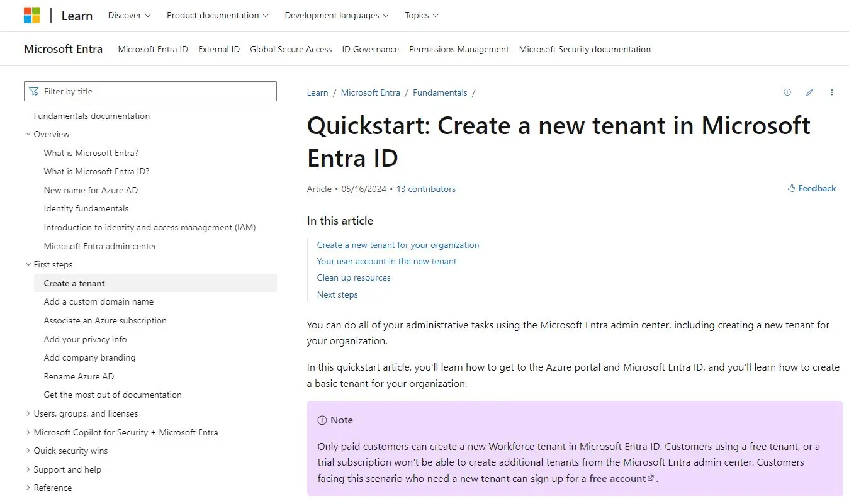
Task: Select ID Governance nav item
Action: (371, 49)
